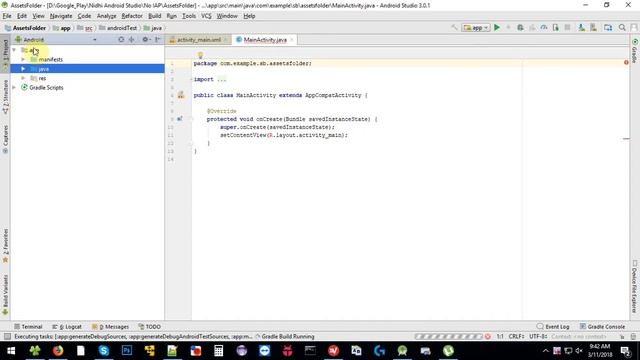Click the scroll-from-source target icon
The height and width of the screenshot is (360, 640).
coord(121,40)
